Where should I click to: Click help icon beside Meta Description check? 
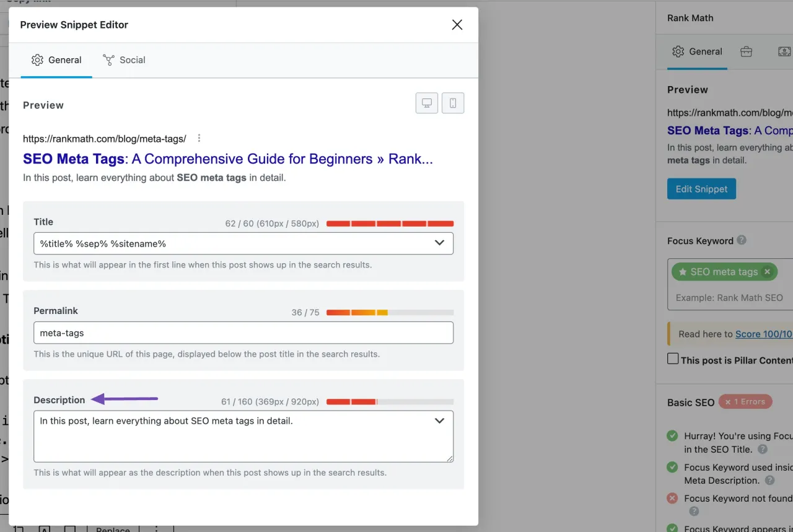[x=769, y=481]
